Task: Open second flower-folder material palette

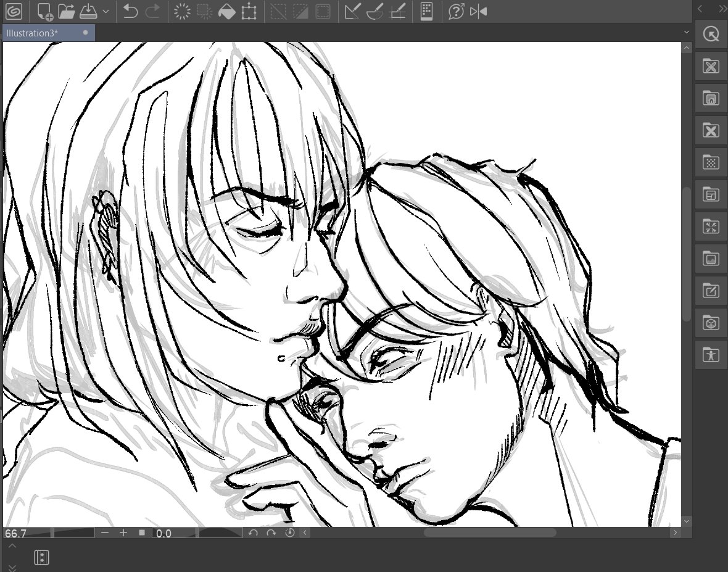Action: [711, 130]
